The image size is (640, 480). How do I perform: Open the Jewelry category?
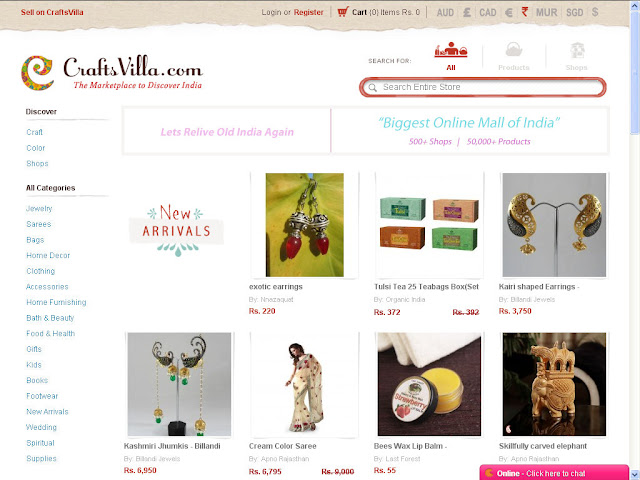(x=39, y=209)
